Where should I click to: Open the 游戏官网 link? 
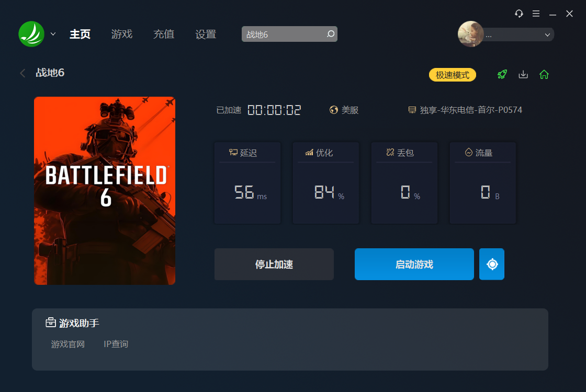pyautogui.click(x=68, y=344)
